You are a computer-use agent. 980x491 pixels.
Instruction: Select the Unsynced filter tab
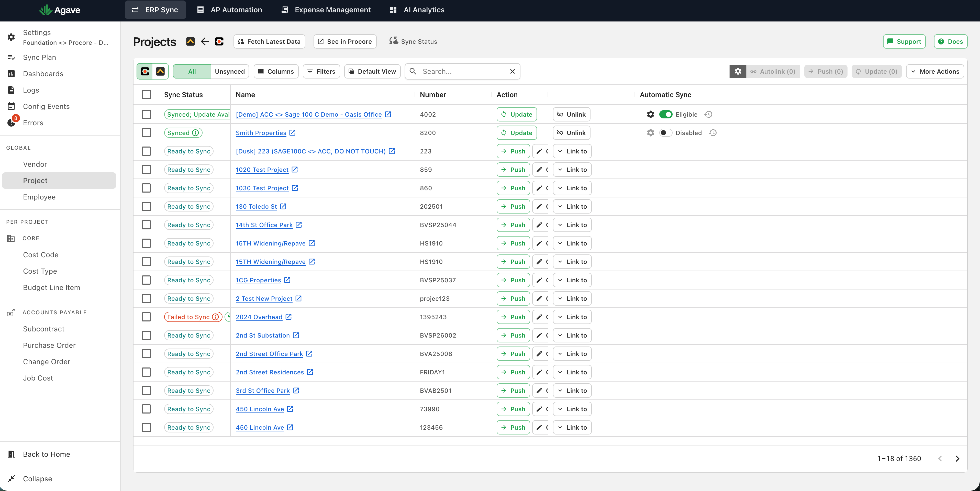(230, 72)
